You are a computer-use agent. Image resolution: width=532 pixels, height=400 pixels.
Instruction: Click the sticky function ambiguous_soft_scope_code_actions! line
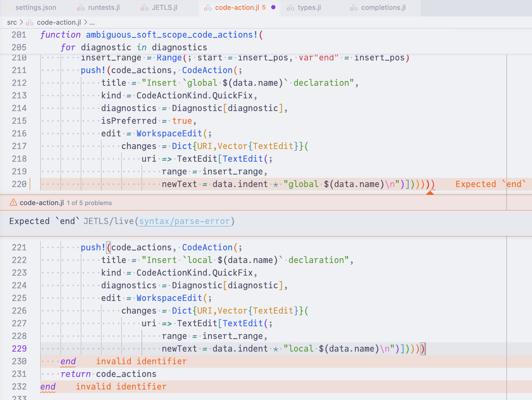(151, 34)
